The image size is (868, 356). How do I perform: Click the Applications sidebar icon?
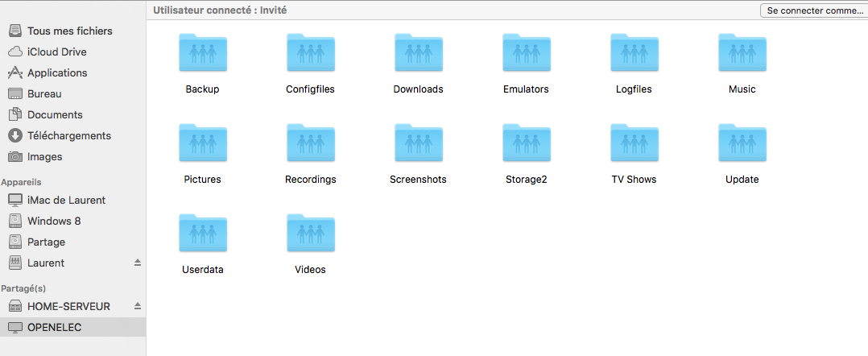(15, 72)
